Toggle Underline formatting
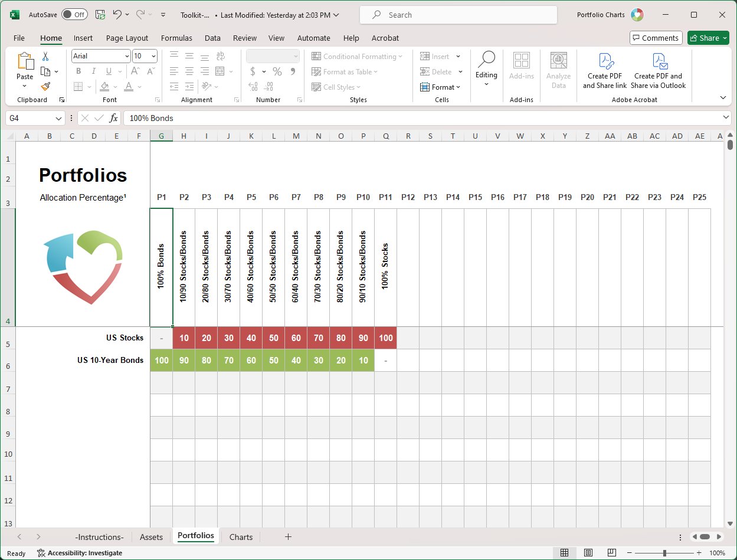 pos(108,71)
